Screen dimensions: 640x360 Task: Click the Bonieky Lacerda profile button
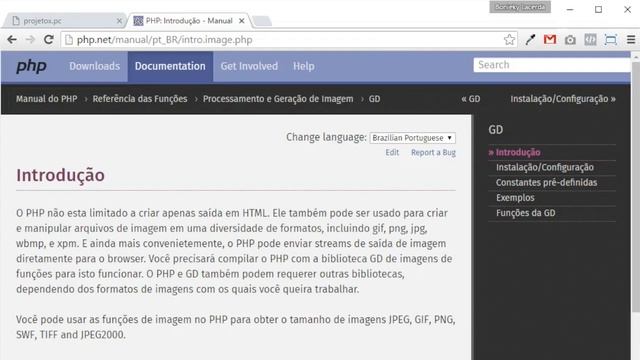pos(520,7)
